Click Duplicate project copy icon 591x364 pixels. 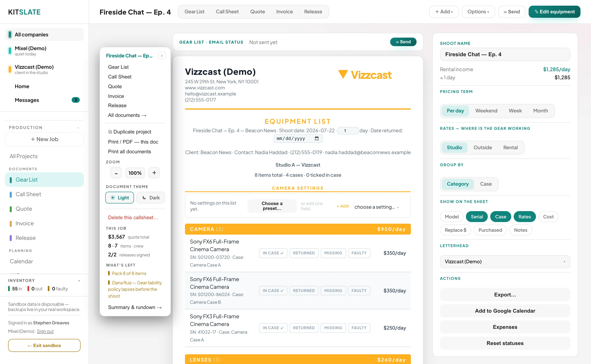coord(110,132)
